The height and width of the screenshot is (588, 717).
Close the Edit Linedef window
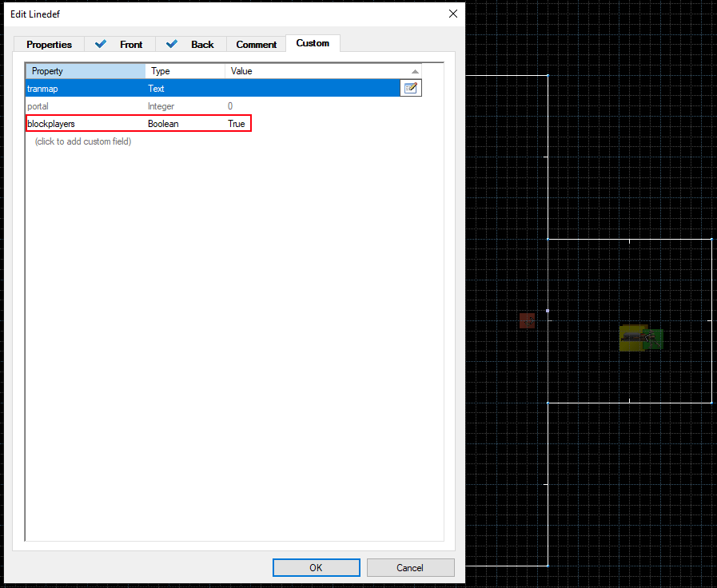pyautogui.click(x=453, y=14)
